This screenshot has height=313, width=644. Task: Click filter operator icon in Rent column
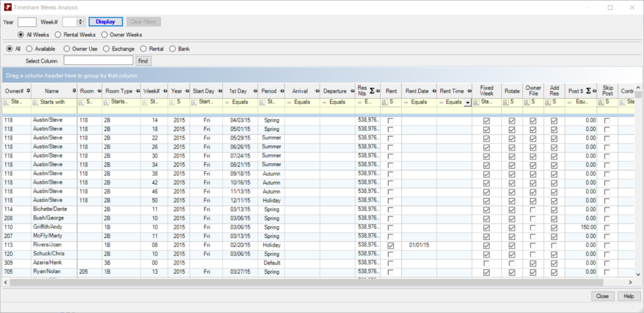(x=385, y=102)
